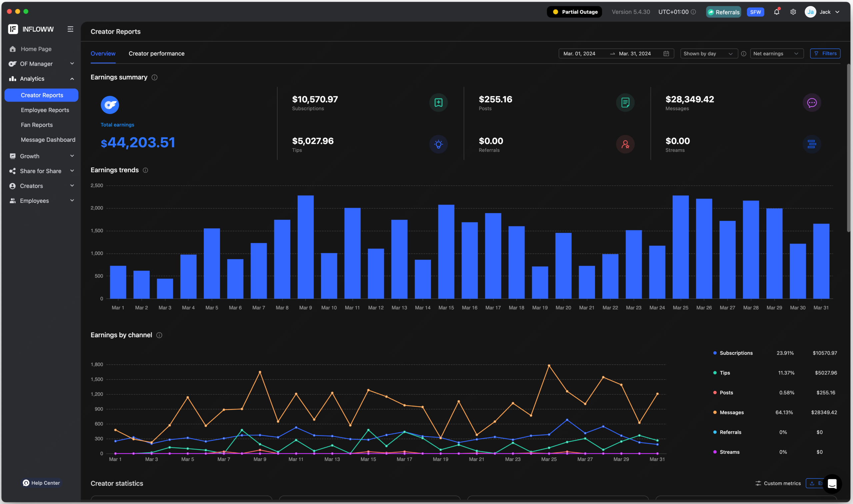
Task: Toggle the SFW mode badge
Action: (x=755, y=12)
